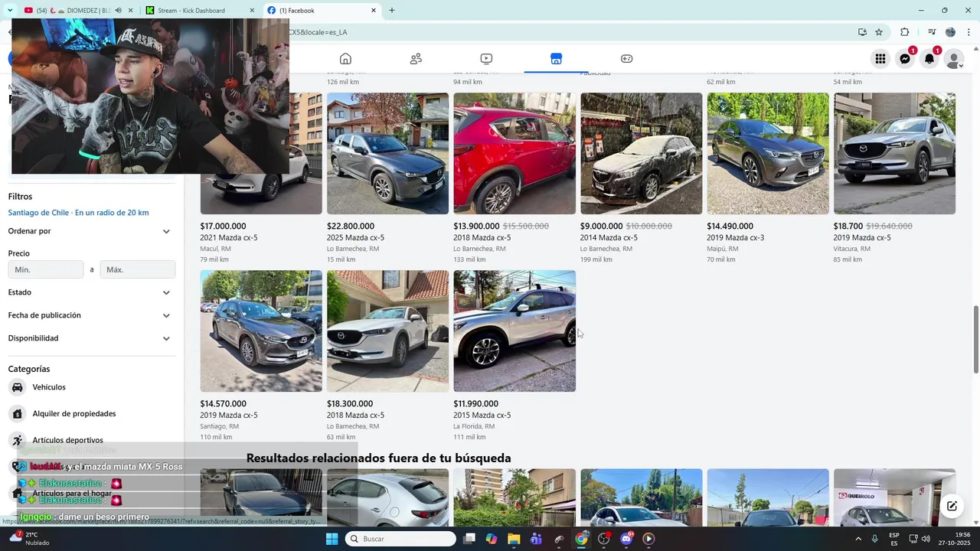Open the Facebook Home tab icon
This screenshot has height=551, width=980.
point(345,59)
